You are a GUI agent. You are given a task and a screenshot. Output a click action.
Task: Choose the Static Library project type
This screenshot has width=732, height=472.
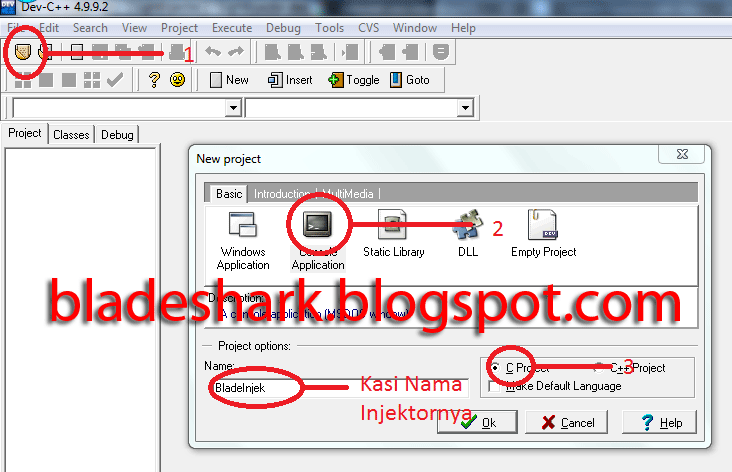(394, 234)
